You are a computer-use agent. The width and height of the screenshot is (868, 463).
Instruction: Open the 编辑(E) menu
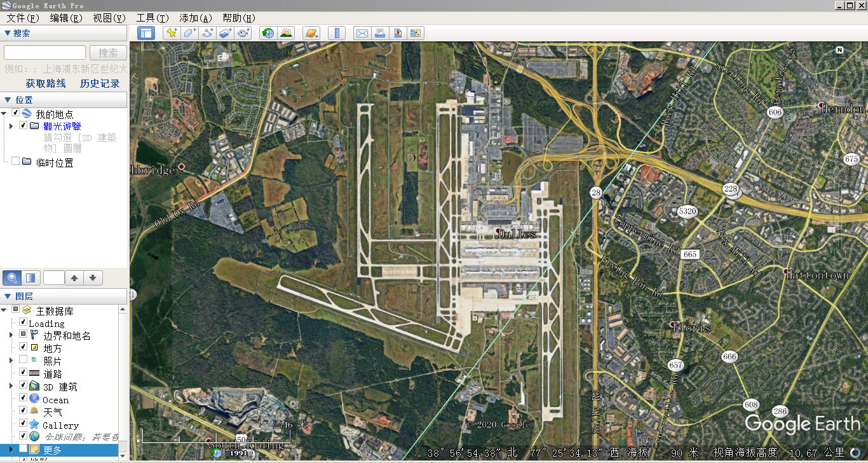pos(66,18)
